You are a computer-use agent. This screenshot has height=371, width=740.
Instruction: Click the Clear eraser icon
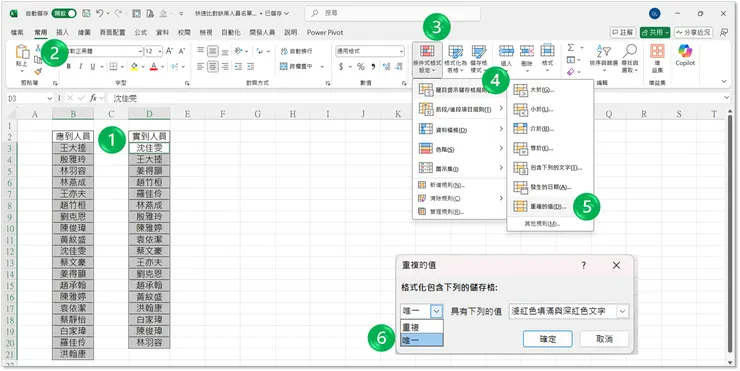(x=571, y=72)
